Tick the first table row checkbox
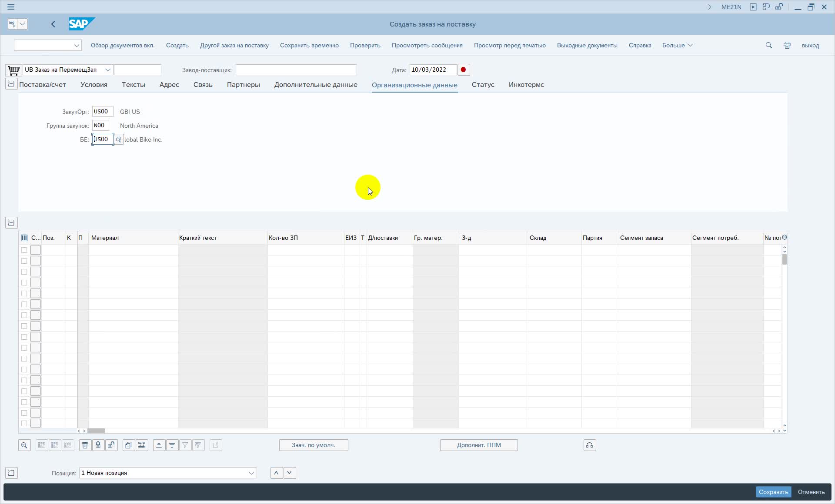This screenshot has width=835, height=504. click(x=24, y=250)
